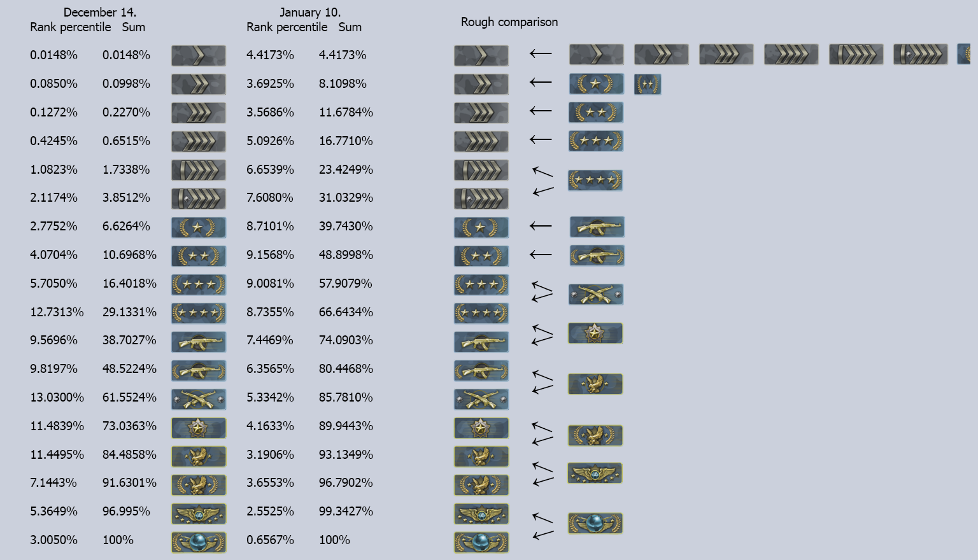Click far-right single Global Elite globe badge

pos(595,523)
